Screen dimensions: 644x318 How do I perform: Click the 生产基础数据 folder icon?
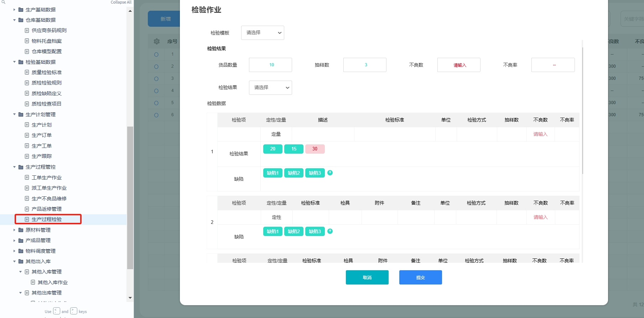coord(21,10)
